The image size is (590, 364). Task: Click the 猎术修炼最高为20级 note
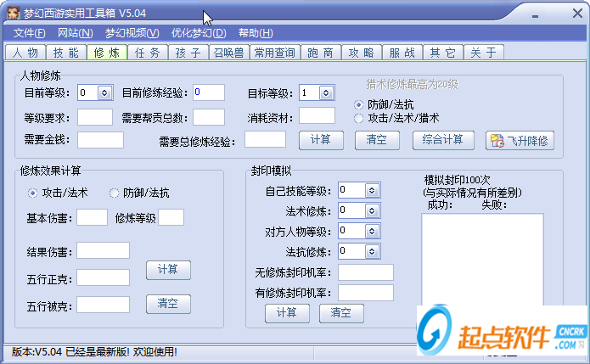(x=413, y=84)
